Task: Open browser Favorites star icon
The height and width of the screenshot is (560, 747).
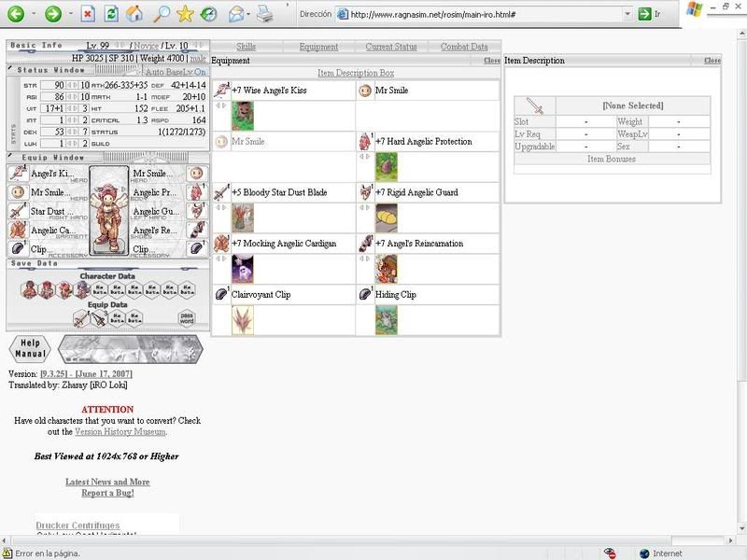Action: (x=185, y=14)
